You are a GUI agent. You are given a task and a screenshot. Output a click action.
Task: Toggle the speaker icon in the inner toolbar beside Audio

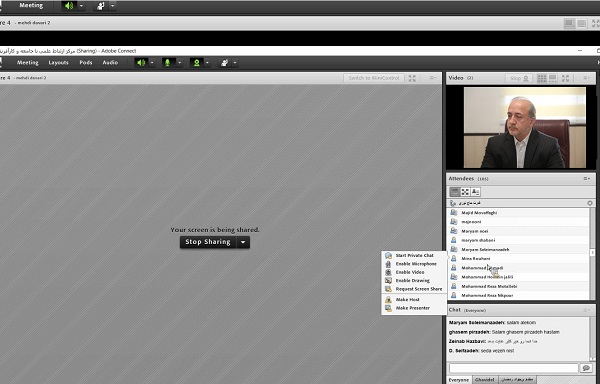pos(141,63)
